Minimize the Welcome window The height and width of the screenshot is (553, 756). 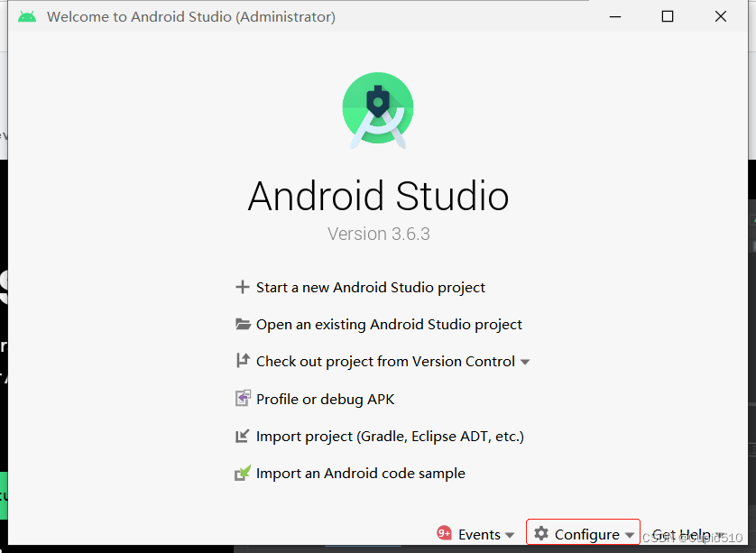click(615, 16)
